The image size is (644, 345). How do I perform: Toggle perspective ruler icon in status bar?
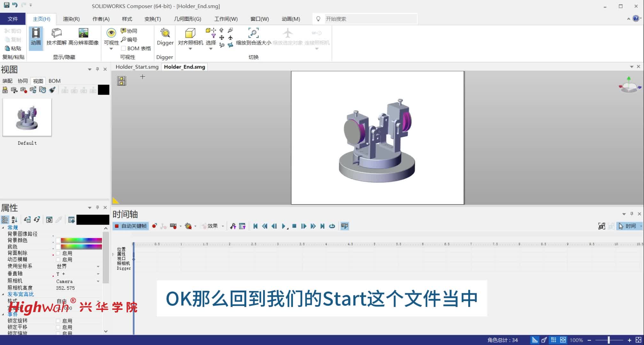click(535, 340)
